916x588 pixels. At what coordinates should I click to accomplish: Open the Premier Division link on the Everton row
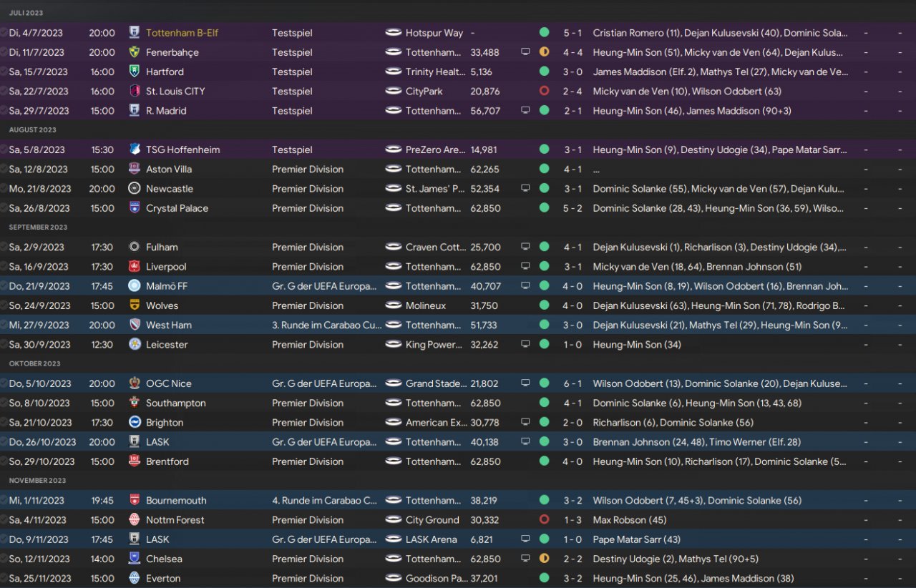tap(308, 578)
